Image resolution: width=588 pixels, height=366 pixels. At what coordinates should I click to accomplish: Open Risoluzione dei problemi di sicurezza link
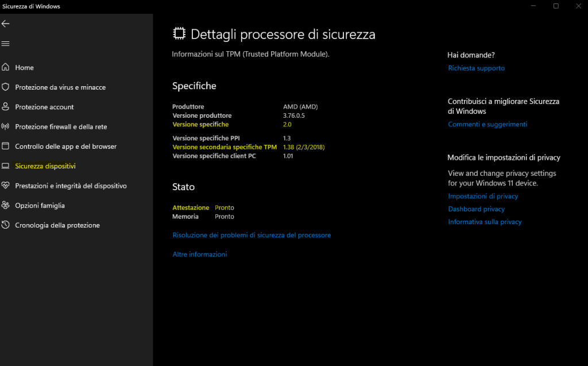[x=252, y=235]
